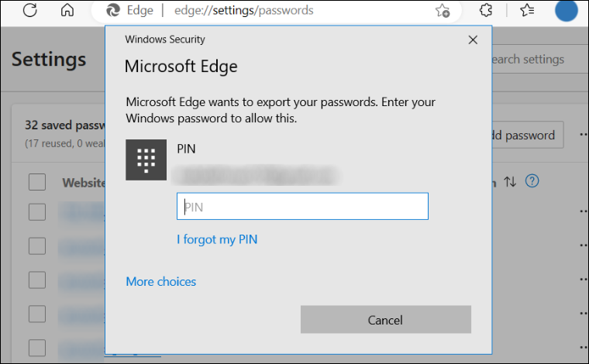Image resolution: width=589 pixels, height=364 pixels.
Task: Click the PIN entry field
Action: point(302,206)
